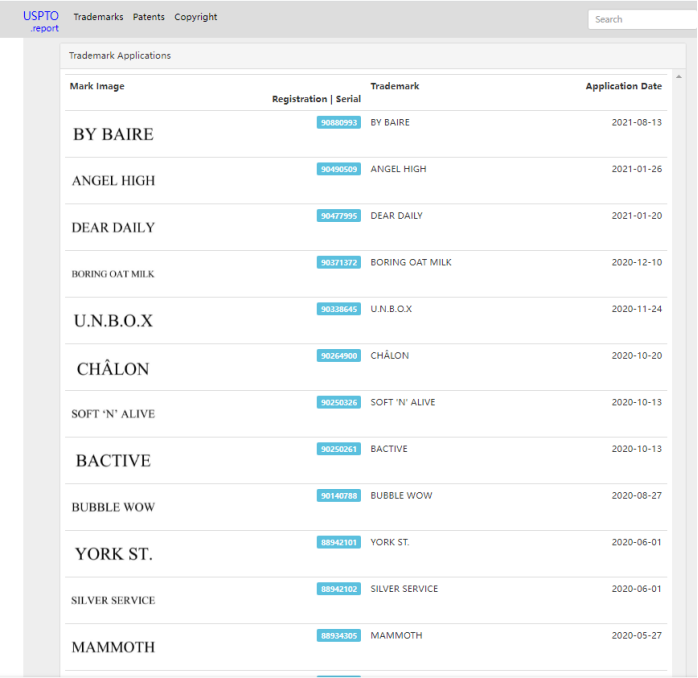The image size is (698, 678).
Task: Select the BY BAIRE mark image
Action: [x=113, y=134]
